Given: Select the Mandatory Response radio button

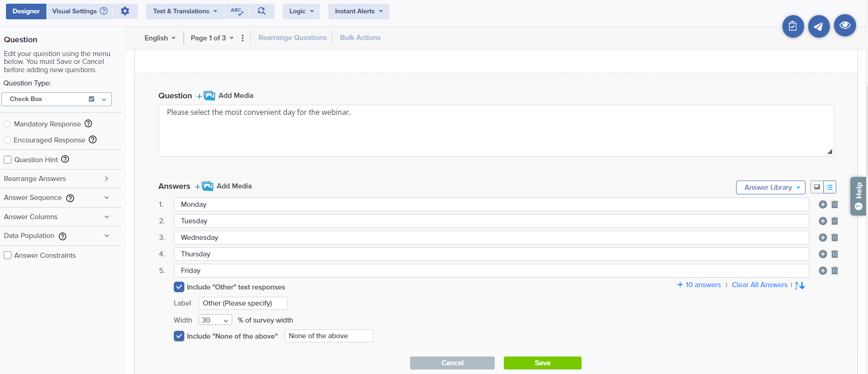Looking at the screenshot, I should pos(7,124).
